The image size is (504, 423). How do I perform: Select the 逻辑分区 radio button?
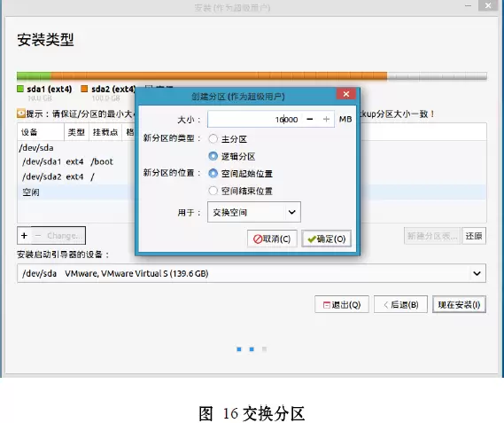(x=213, y=156)
